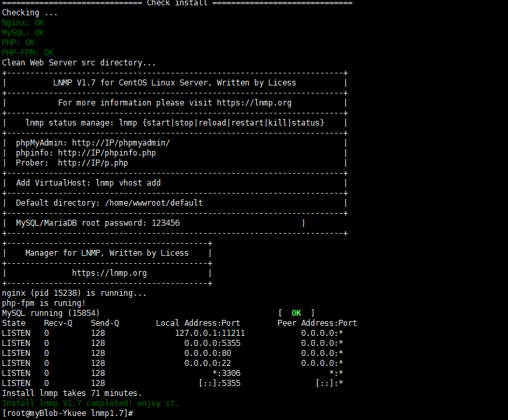
Task: Click 'nginx (pid 15238) is running...' line
Action: 74,293
